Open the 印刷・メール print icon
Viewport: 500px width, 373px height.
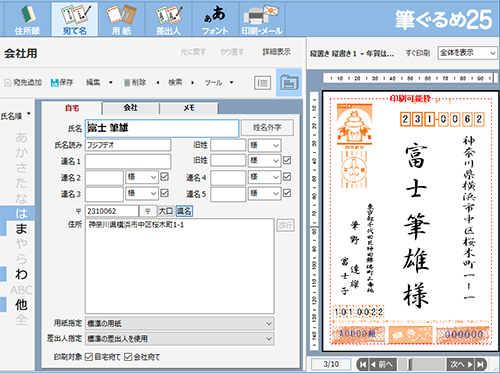tap(262, 19)
